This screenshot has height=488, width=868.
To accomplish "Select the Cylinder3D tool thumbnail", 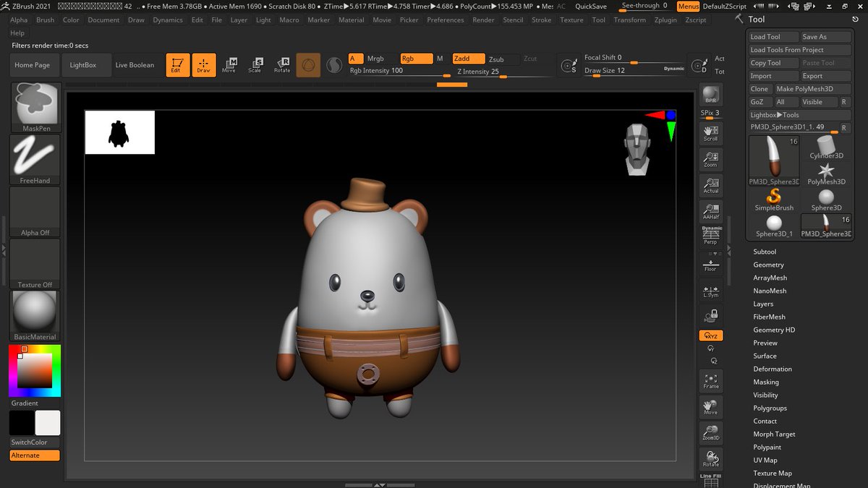I will [x=826, y=147].
